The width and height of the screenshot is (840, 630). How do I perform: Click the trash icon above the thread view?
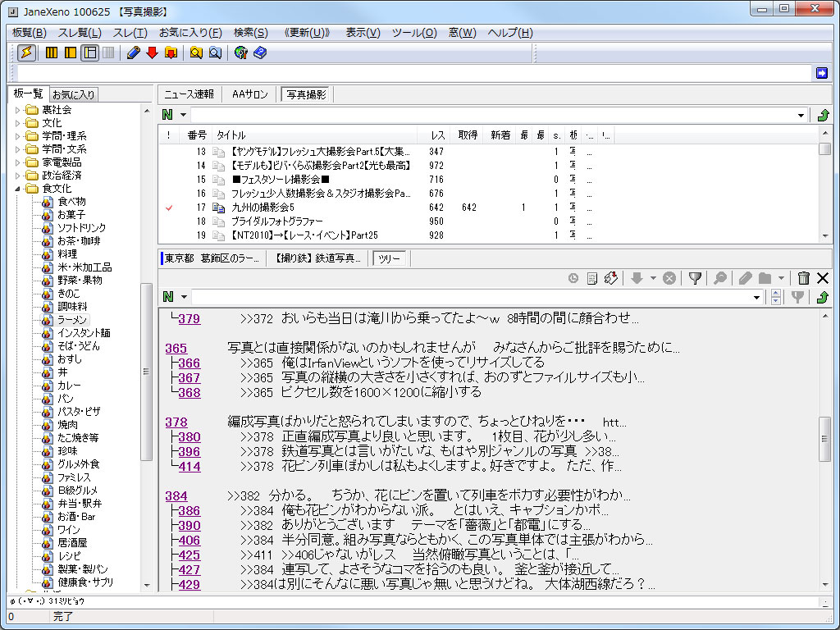point(803,278)
